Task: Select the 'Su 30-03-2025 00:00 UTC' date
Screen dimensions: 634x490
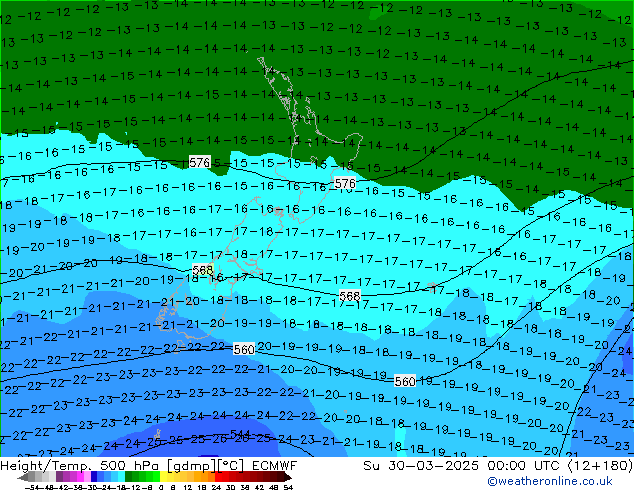Action: 463,466
